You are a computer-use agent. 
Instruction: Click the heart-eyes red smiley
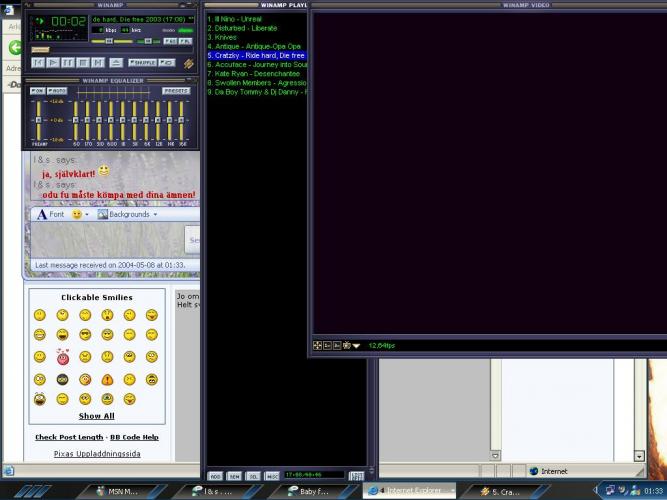62,357
